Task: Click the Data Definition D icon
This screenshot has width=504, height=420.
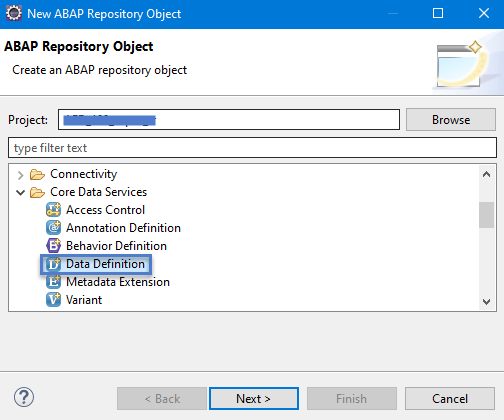Action: pos(53,264)
